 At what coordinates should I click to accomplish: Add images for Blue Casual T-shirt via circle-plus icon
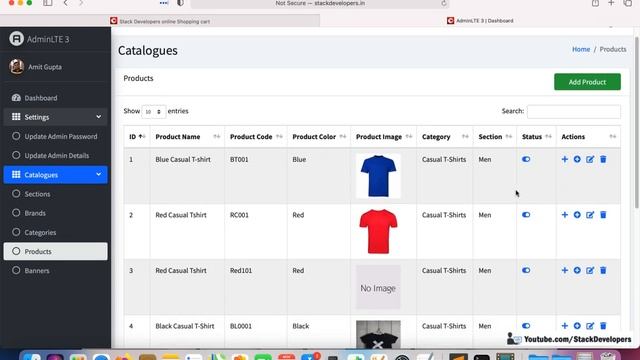[577, 159]
